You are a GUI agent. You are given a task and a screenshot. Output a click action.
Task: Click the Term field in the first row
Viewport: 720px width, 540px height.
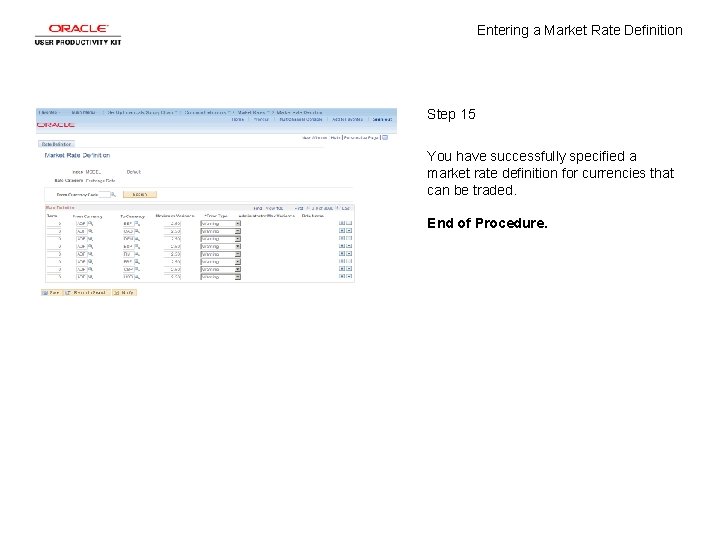(54, 224)
